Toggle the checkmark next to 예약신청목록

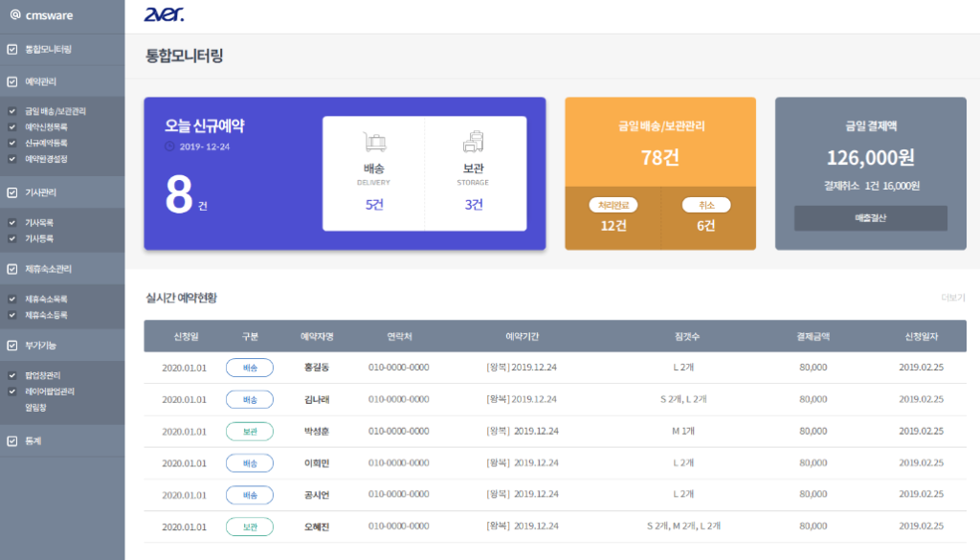pyautogui.click(x=11, y=127)
